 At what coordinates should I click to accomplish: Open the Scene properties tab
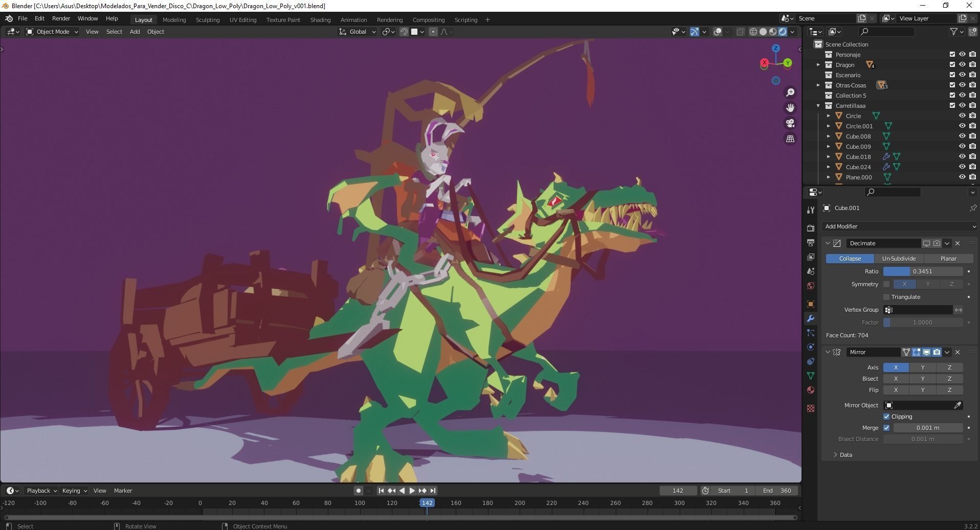click(x=811, y=271)
